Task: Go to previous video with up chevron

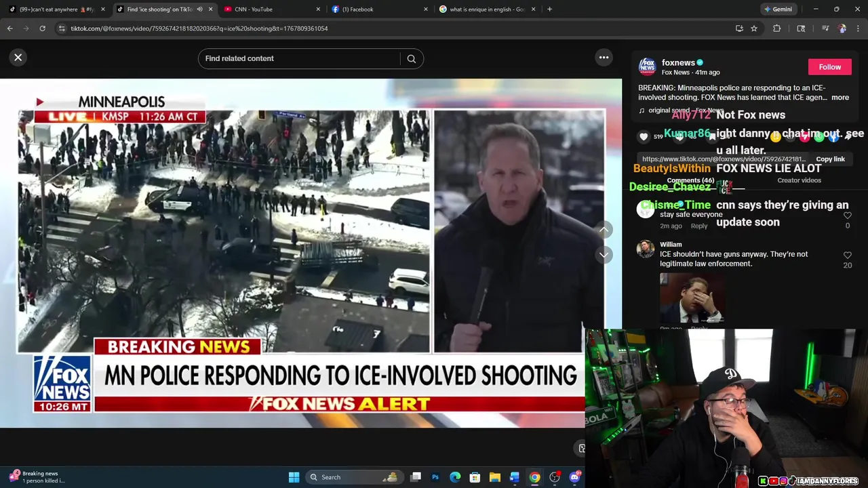Action: click(x=604, y=230)
